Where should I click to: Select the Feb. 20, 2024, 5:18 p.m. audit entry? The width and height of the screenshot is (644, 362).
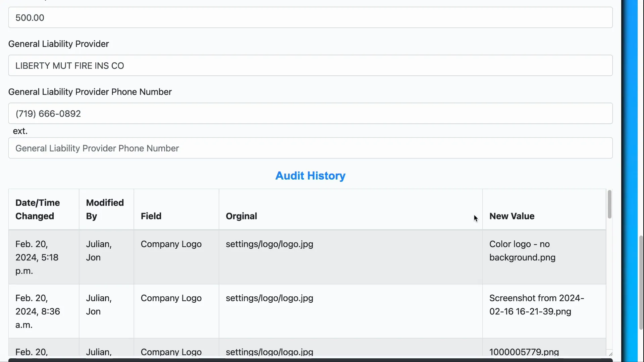click(x=37, y=257)
